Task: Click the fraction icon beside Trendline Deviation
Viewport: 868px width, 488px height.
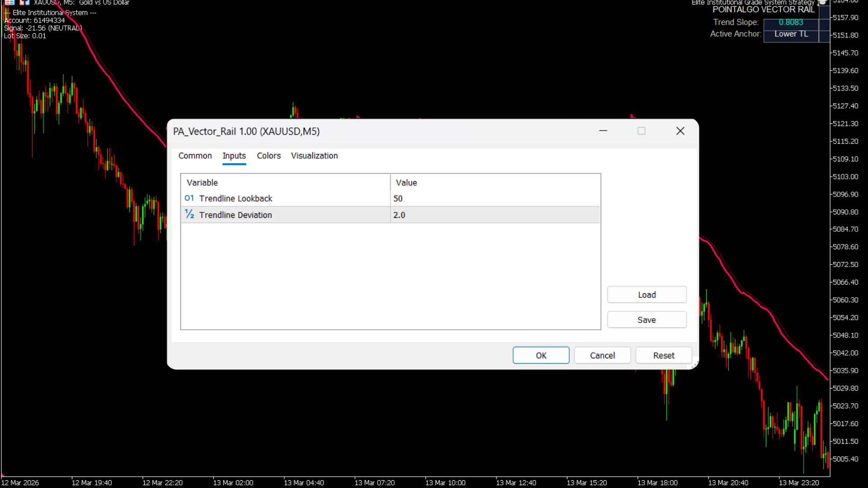Action: coord(189,215)
